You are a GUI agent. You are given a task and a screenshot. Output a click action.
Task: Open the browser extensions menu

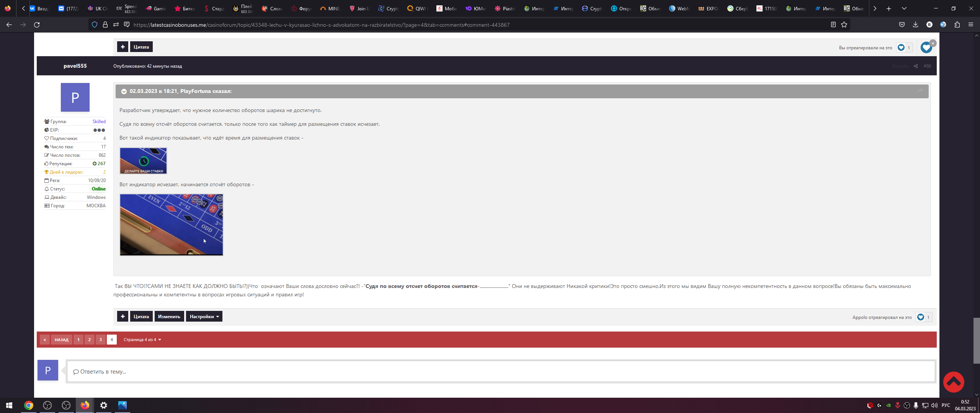coord(957,25)
